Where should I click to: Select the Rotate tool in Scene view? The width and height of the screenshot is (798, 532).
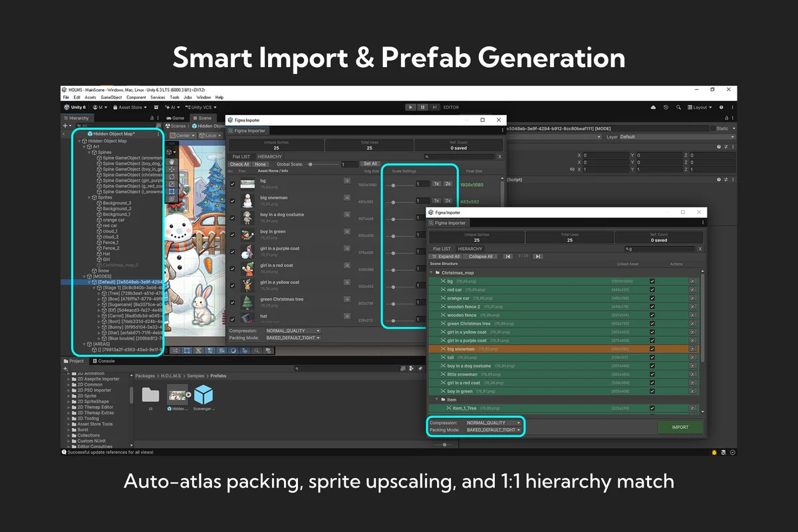point(173,177)
